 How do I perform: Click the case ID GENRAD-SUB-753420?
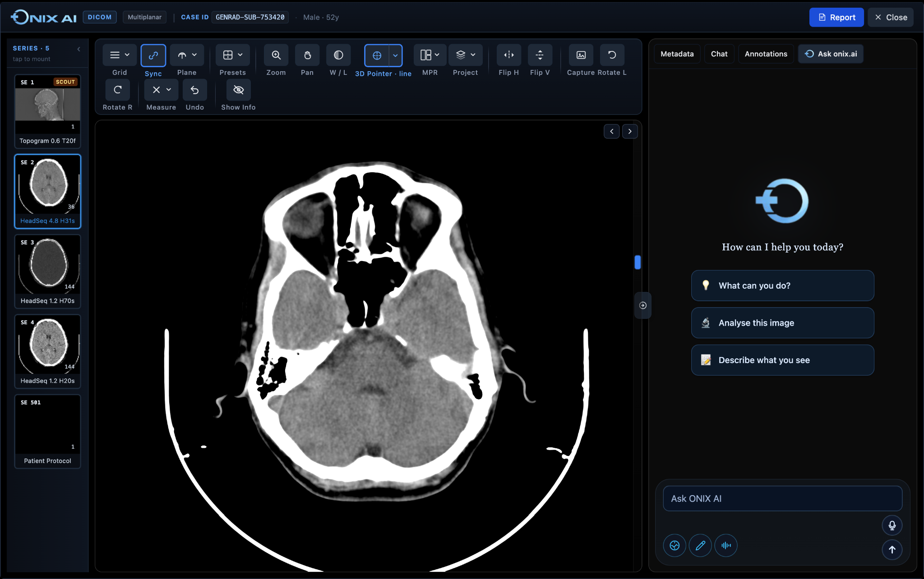click(x=250, y=17)
